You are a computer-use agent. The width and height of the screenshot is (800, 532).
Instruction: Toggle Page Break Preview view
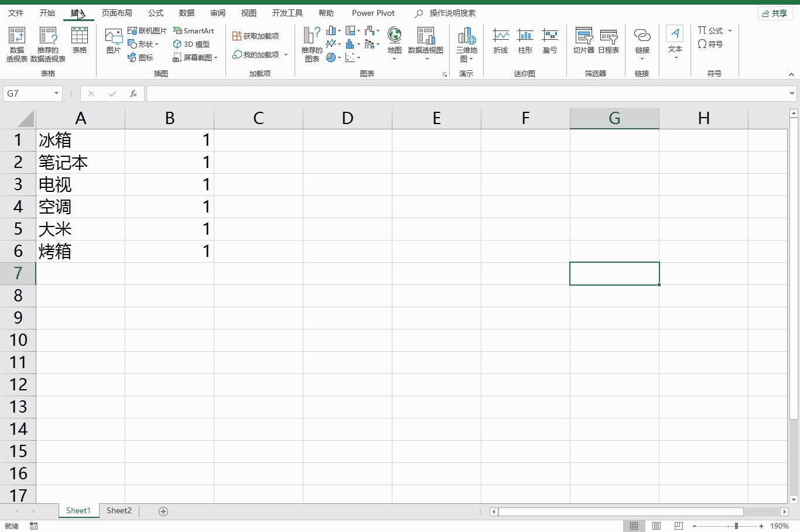pyautogui.click(x=678, y=526)
